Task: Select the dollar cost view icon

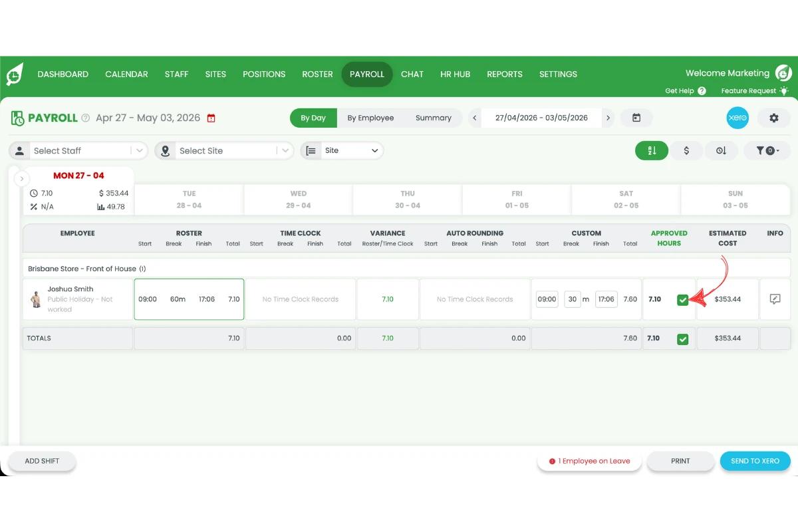Action: click(686, 151)
